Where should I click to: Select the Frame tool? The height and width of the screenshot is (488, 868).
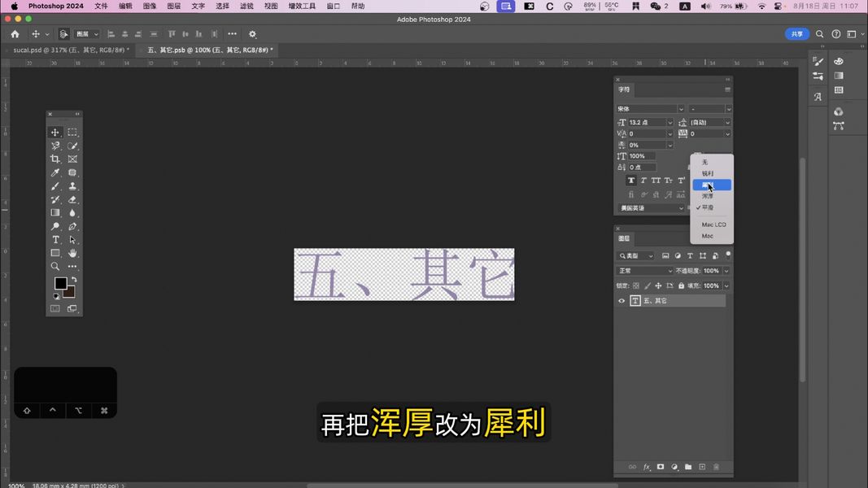pyautogui.click(x=72, y=159)
